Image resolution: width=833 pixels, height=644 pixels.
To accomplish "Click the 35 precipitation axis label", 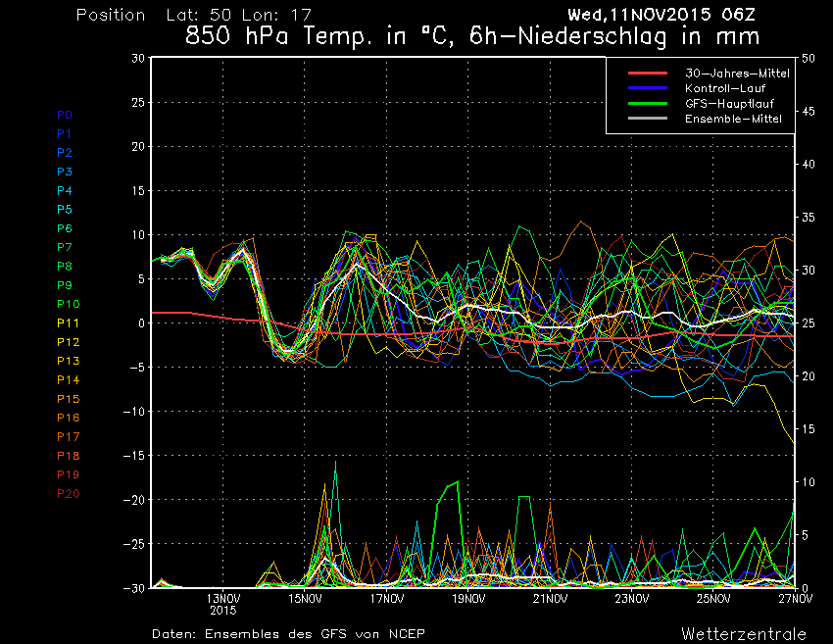I will pos(808,218).
